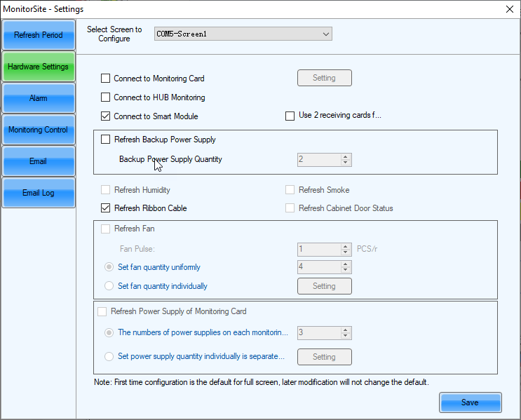Go to the Email tab

(x=39, y=161)
